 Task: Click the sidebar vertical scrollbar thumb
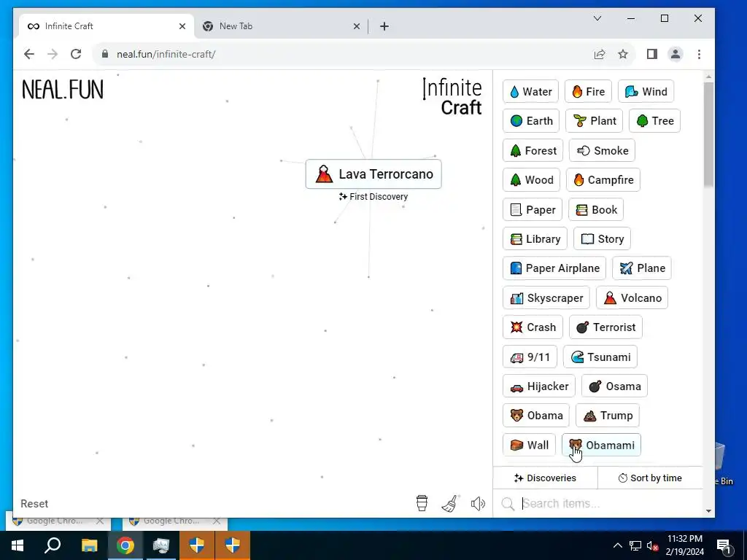[708, 134]
